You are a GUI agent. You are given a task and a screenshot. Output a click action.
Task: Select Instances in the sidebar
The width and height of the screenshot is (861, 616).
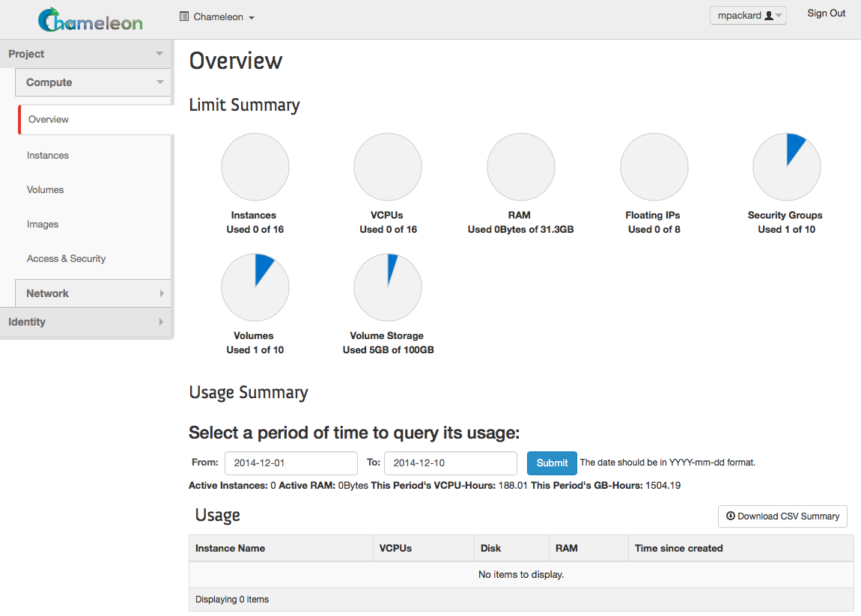47,155
